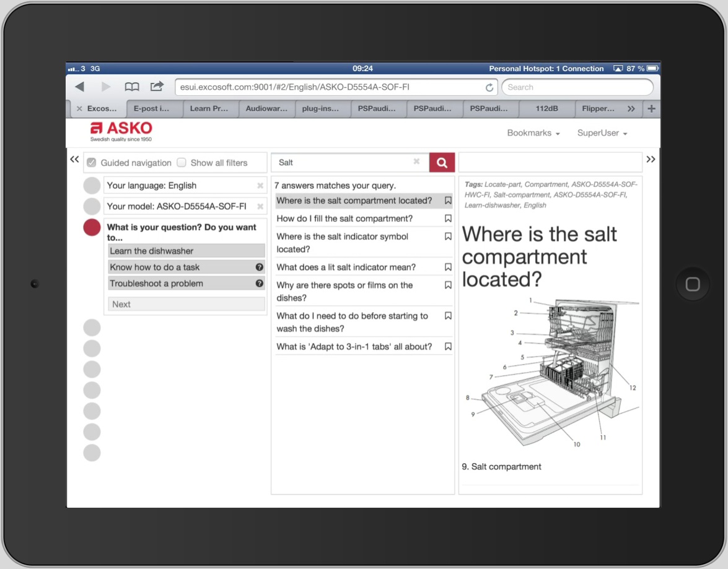Tap the browser reload icon
The width and height of the screenshot is (728, 569).
click(x=489, y=87)
